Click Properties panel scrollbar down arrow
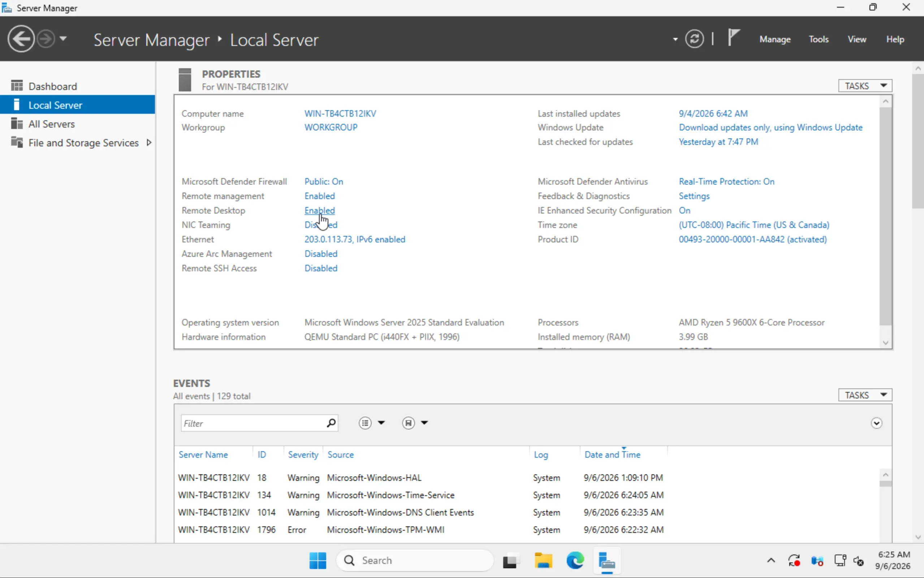This screenshot has width=924, height=578. point(885,343)
